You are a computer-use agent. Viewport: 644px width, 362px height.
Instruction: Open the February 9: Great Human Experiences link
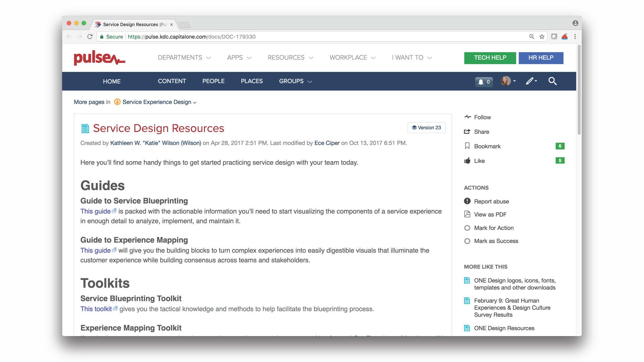(x=512, y=308)
